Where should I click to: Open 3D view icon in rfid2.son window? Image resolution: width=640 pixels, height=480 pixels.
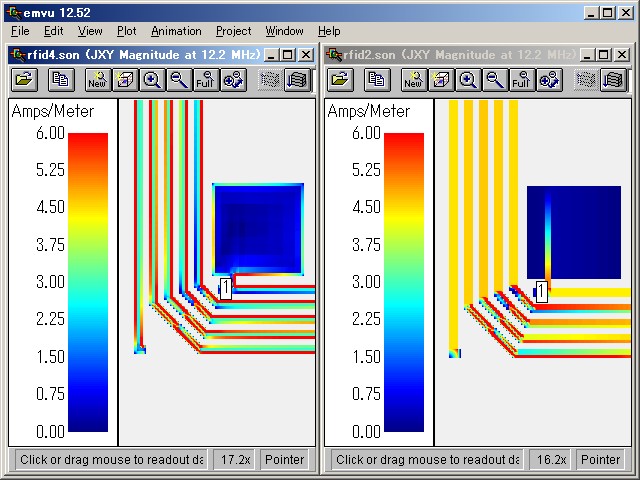441,80
